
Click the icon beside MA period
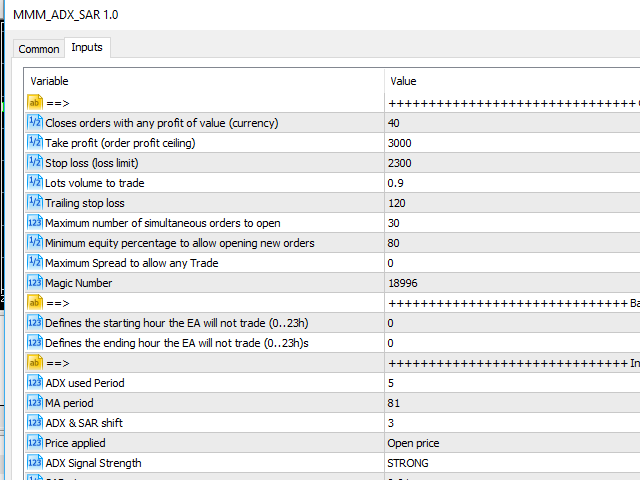click(35, 403)
